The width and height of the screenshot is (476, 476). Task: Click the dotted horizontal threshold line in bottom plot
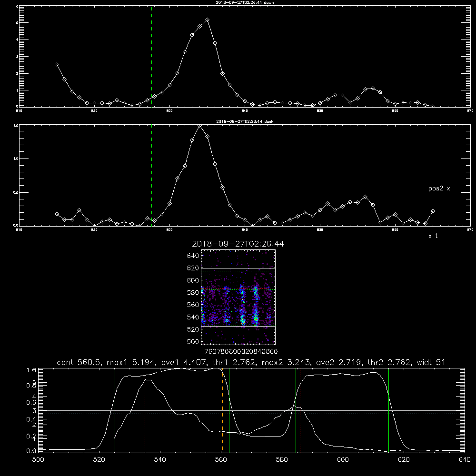[251, 414]
